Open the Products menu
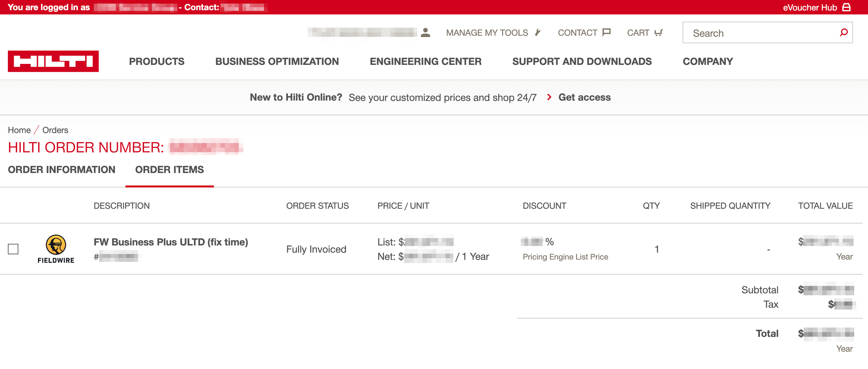The height and width of the screenshot is (369, 868). tap(157, 61)
